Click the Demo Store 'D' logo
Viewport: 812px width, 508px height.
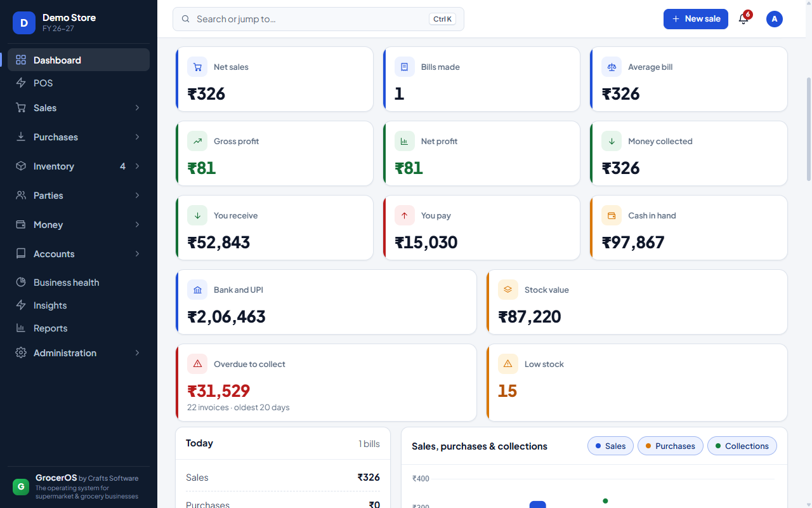coord(24,23)
